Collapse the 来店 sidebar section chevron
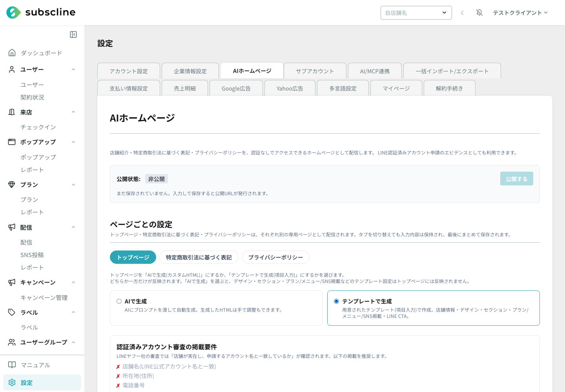Image resolution: width=565 pixels, height=392 pixels. click(73, 112)
